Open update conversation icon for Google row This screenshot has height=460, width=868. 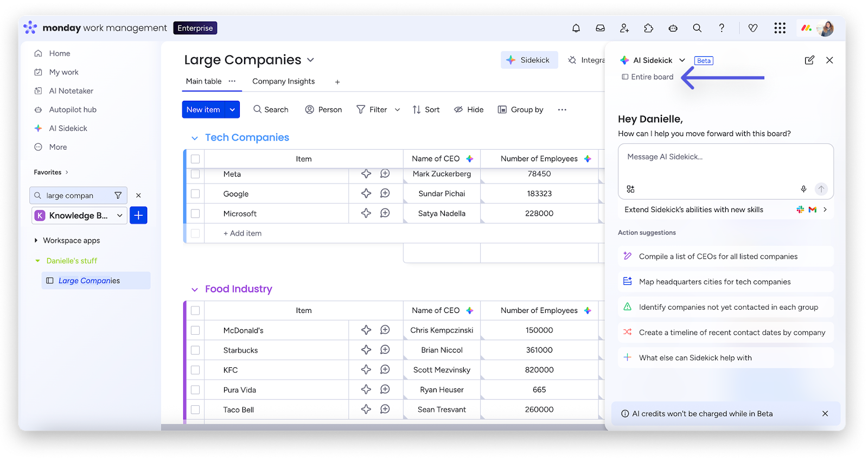tap(385, 194)
